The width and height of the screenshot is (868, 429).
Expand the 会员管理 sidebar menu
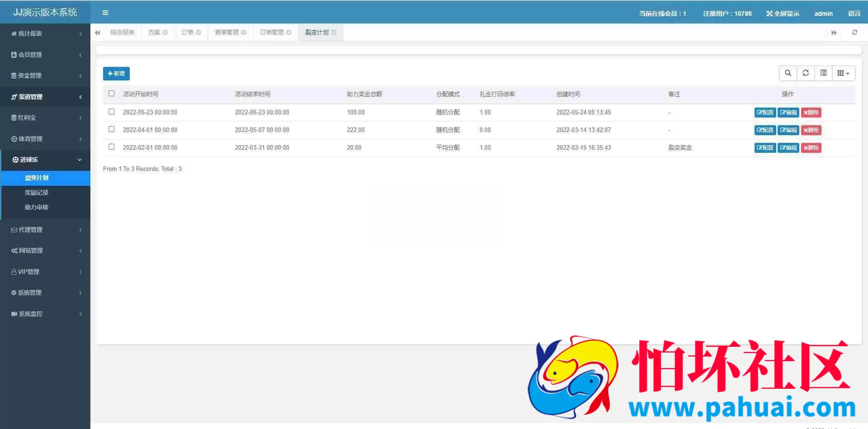[x=45, y=55]
